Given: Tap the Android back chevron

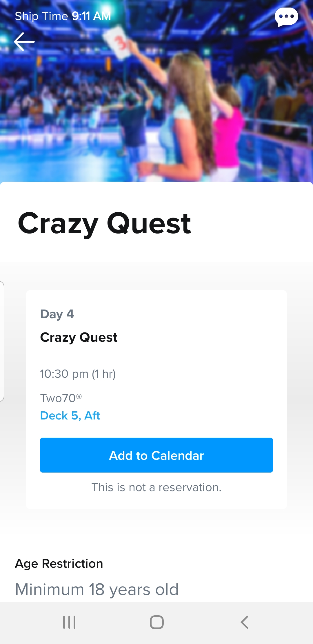Looking at the screenshot, I should [244, 622].
